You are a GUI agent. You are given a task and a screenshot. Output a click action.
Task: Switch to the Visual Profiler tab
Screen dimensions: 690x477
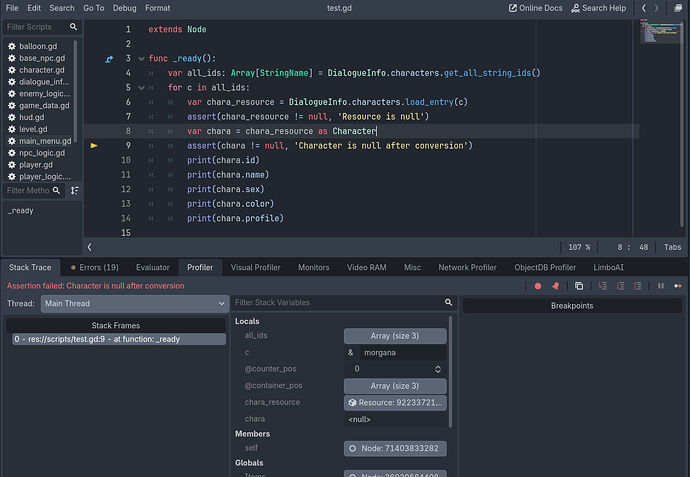click(x=255, y=268)
